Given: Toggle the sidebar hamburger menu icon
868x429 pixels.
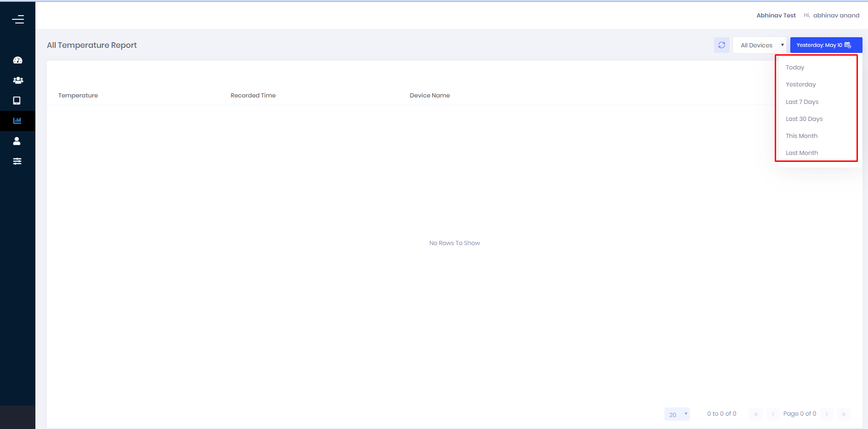Looking at the screenshot, I should (x=18, y=19).
